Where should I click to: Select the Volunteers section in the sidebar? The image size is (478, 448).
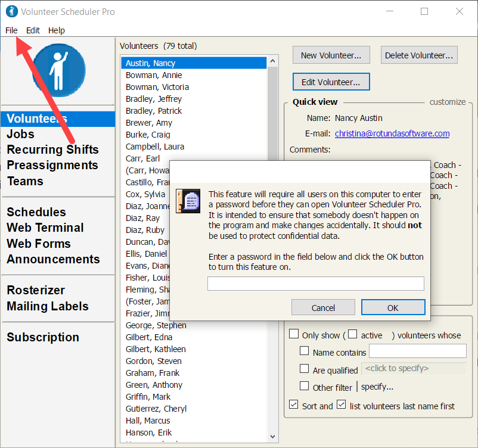[58, 119]
